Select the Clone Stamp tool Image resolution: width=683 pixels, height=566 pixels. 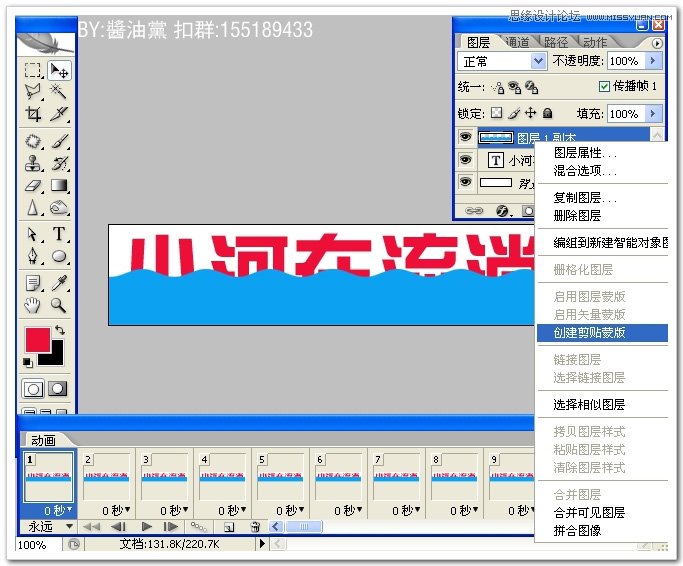click(33, 163)
